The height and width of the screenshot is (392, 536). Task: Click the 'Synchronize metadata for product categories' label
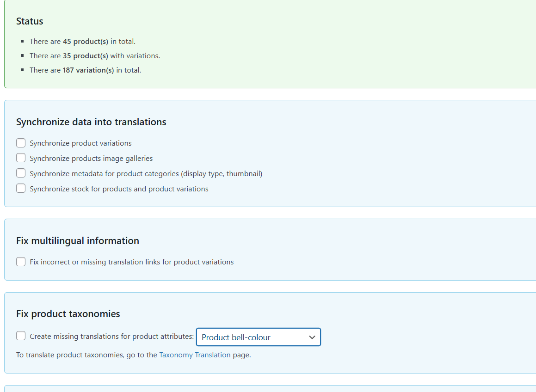click(x=146, y=174)
